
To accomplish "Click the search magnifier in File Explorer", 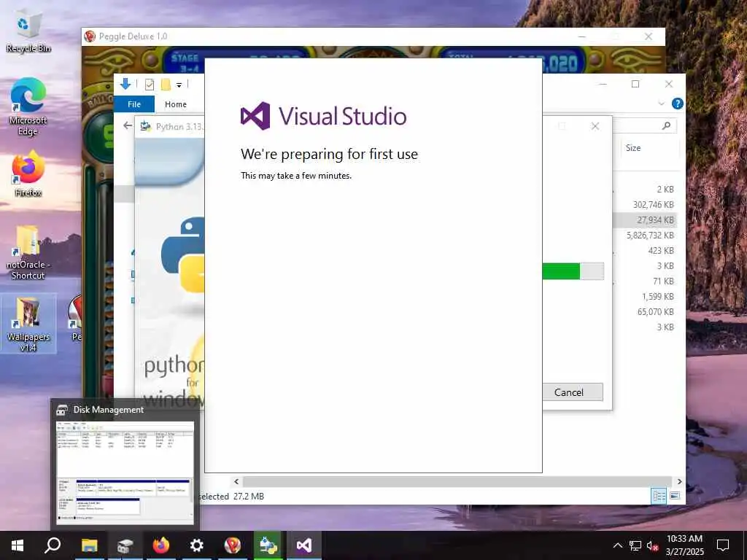I will click(667, 125).
